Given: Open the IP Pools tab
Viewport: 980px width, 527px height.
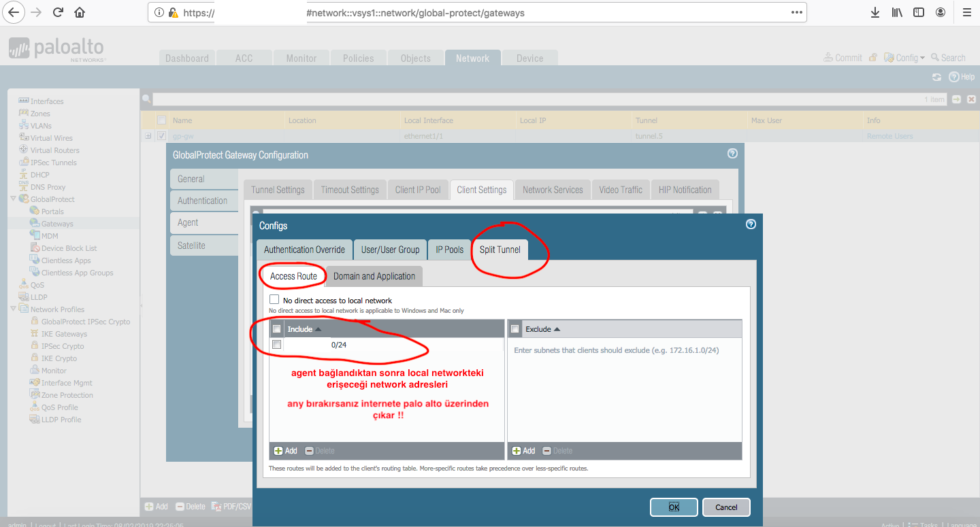Looking at the screenshot, I should pyautogui.click(x=449, y=250).
